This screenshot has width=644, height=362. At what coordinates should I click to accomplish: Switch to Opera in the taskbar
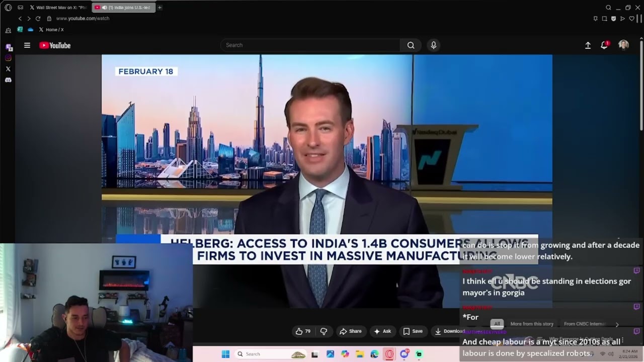coord(389,354)
